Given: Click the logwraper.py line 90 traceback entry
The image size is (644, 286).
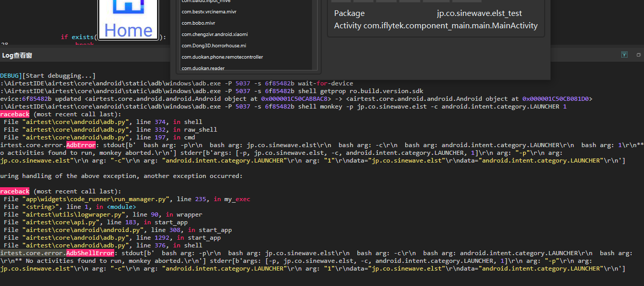Looking at the screenshot, I should [103, 214].
